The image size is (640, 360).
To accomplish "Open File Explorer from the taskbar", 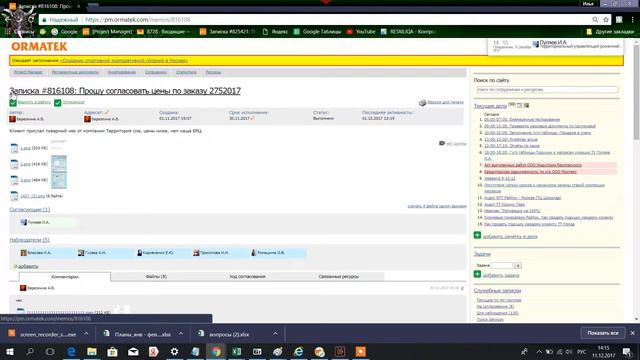I will [x=92, y=352].
